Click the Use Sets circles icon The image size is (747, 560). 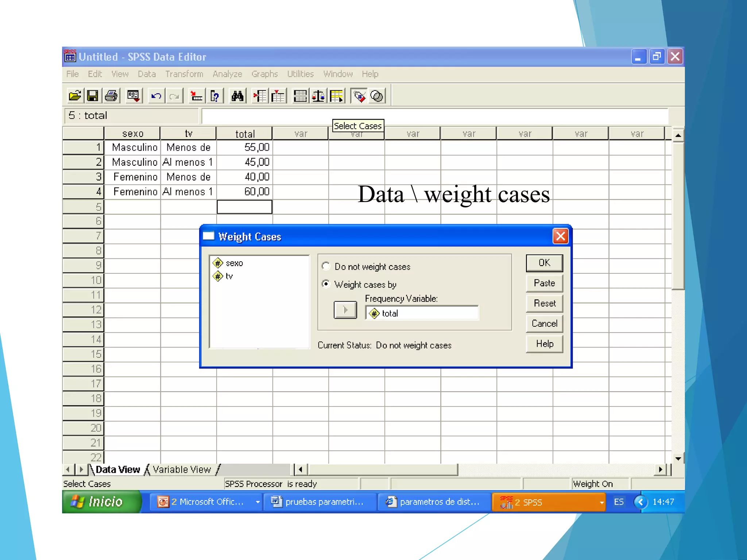pyautogui.click(x=377, y=96)
